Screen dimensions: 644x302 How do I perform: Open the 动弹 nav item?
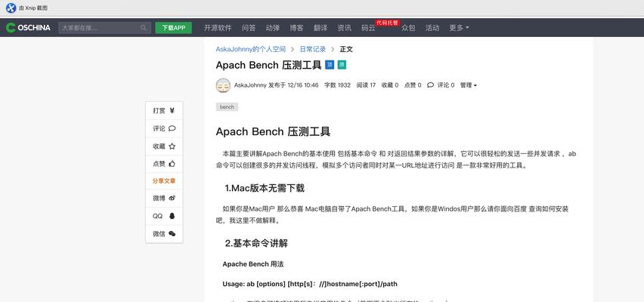coord(272,28)
